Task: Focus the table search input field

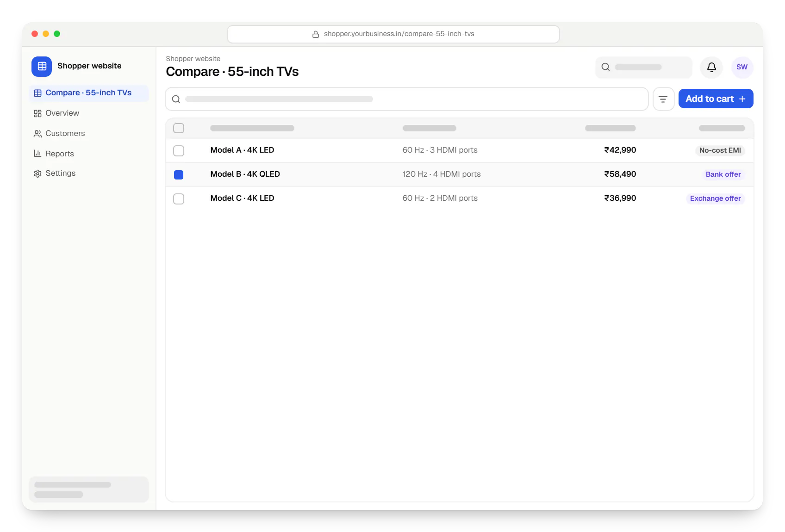Action: tap(407, 99)
